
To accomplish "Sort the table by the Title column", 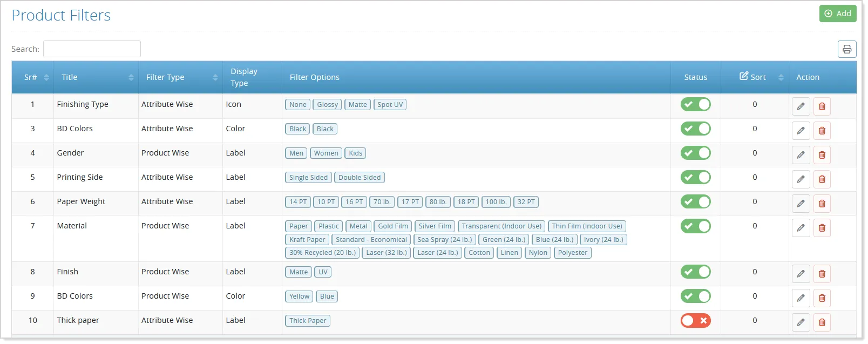I will 96,77.
